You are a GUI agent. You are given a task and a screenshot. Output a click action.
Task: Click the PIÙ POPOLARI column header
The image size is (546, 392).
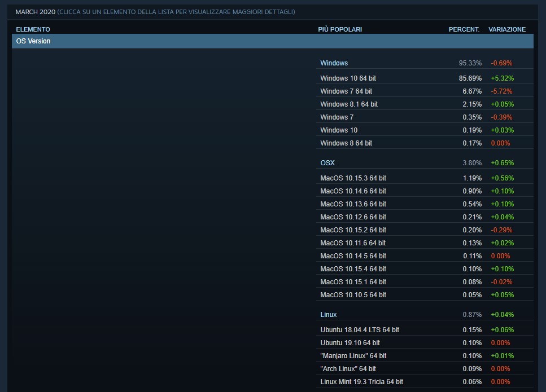(x=340, y=29)
